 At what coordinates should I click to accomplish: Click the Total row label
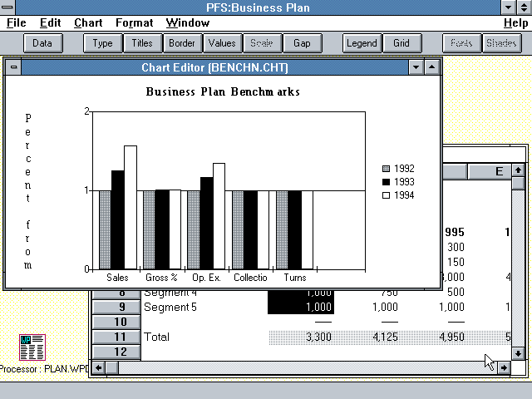(156, 337)
